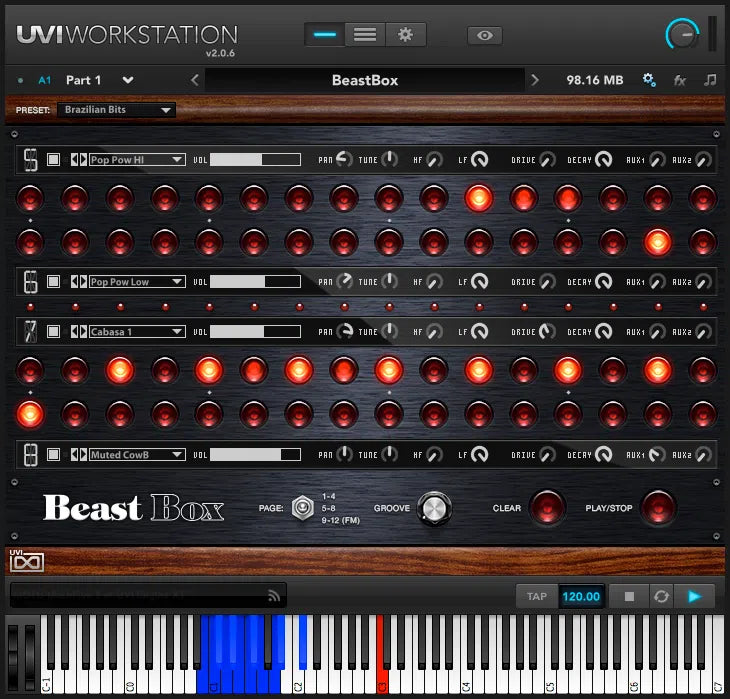Open the Brazilian Bits preset dropdown

[116, 110]
